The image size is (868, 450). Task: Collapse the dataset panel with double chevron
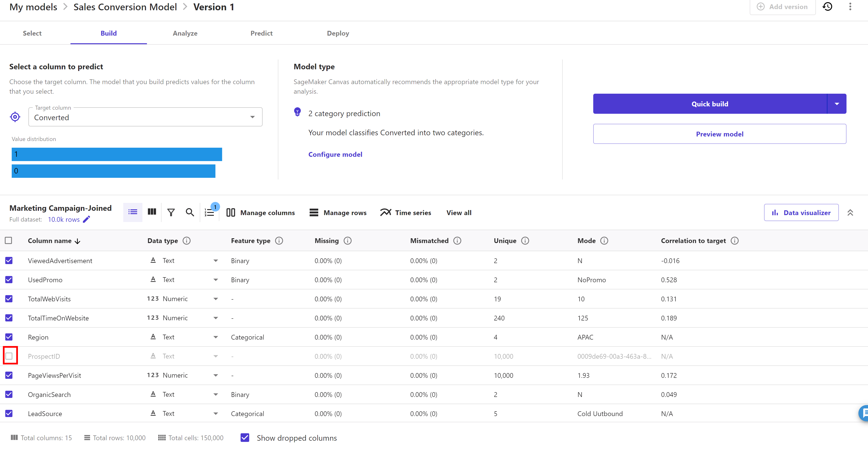pyautogui.click(x=850, y=213)
